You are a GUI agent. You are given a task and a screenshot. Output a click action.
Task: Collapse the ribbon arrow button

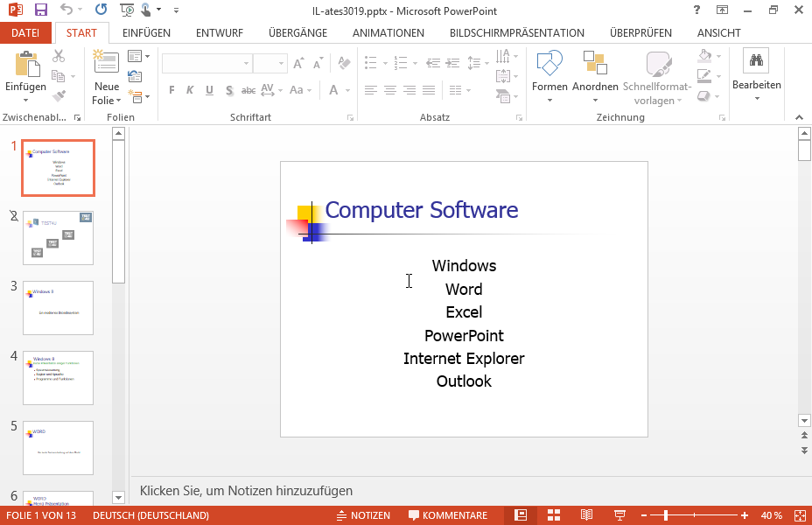pos(799,117)
